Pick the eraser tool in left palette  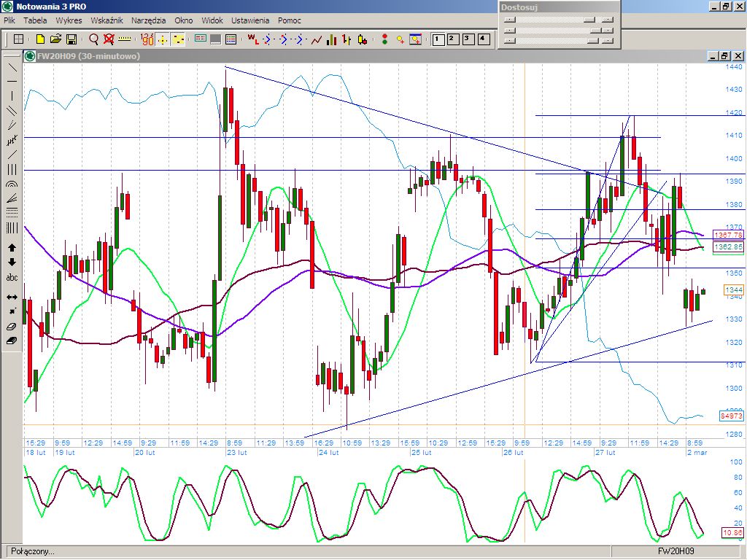coord(12,326)
